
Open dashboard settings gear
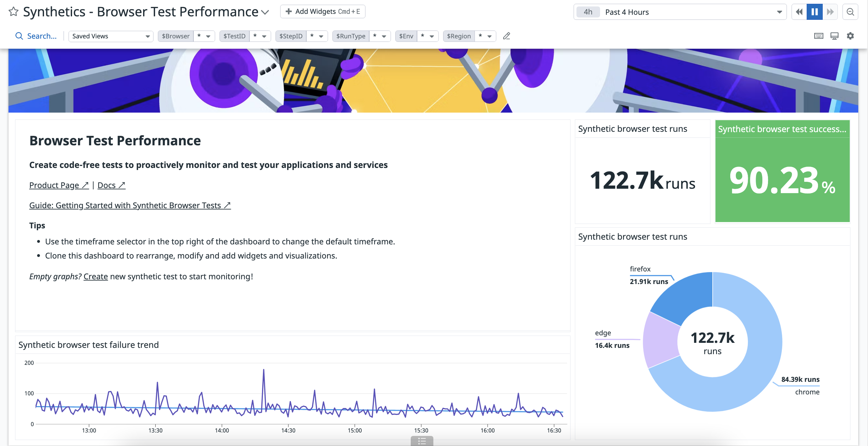(850, 36)
